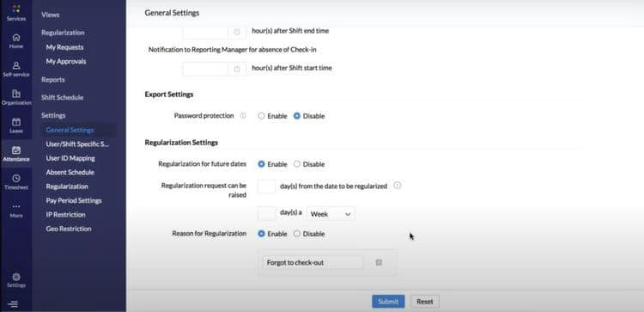Disable Reason for Regularization option
Viewport: 644px width, 312px height.
pyautogui.click(x=297, y=234)
